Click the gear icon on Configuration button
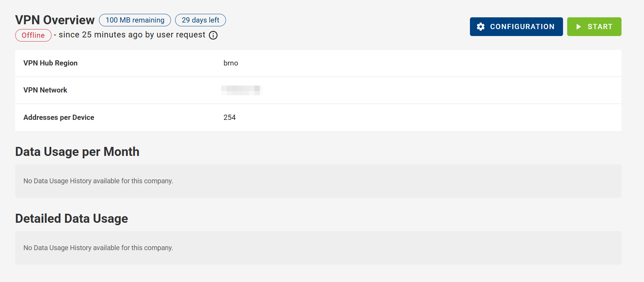The width and height of the screenshot is (644, 282). tap(481, 27)
